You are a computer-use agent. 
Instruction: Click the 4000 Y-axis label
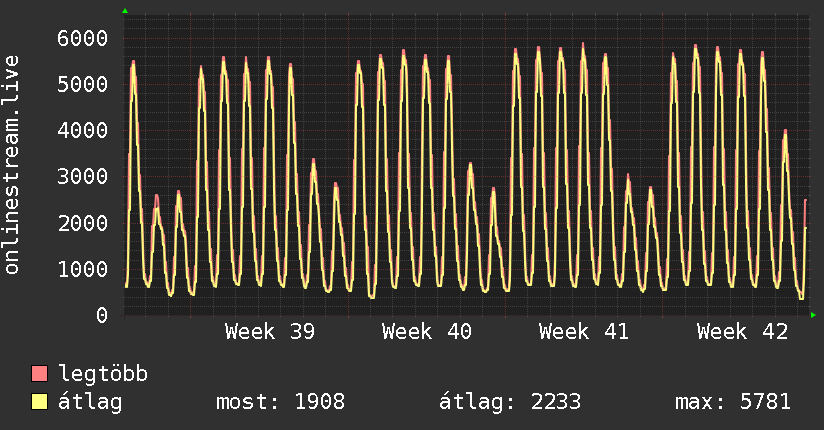(x=79, y=131)
